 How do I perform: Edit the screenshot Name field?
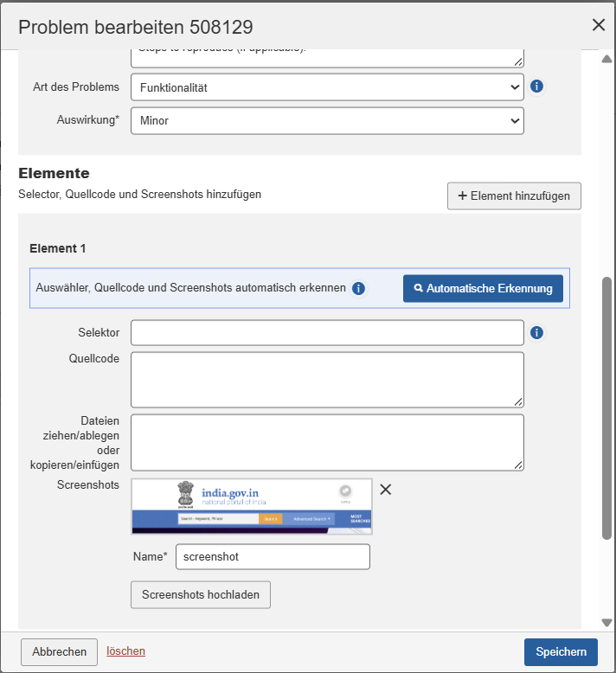pos(273,557)
